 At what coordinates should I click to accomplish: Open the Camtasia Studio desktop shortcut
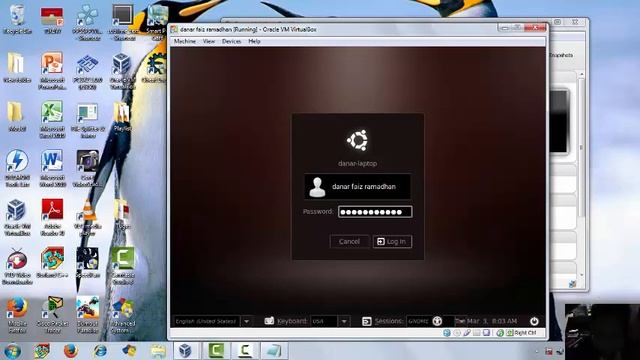point(122,265)
